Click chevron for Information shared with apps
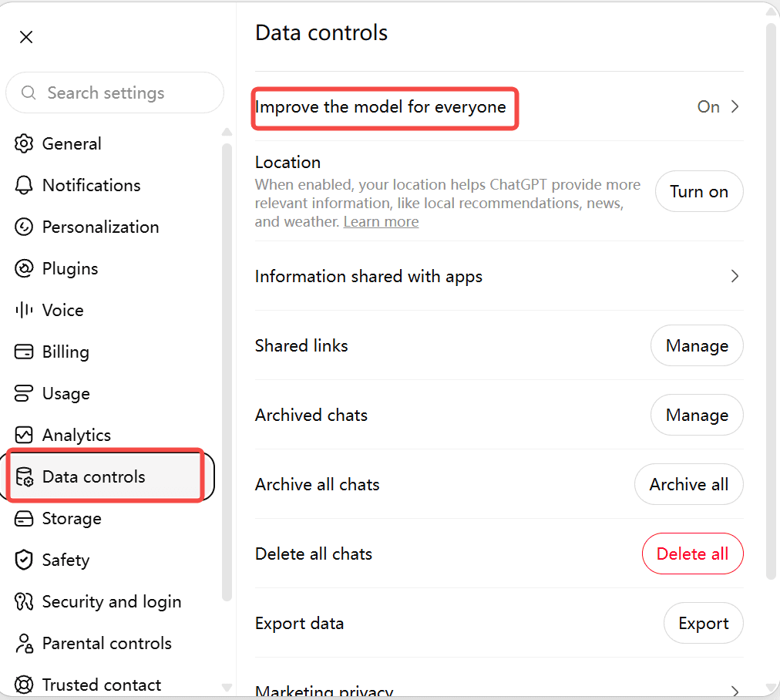This screenshot has width=780, height=700. click(x=735, y=276)
